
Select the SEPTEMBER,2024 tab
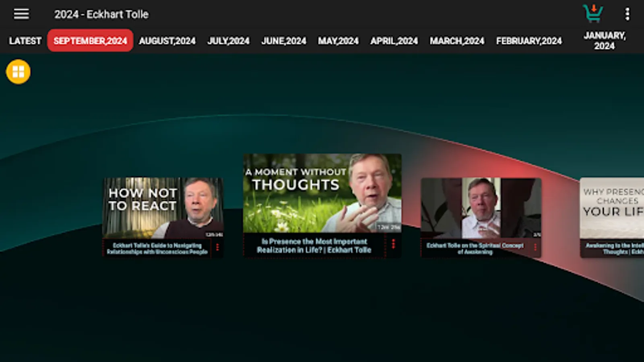tap(90, 41)
